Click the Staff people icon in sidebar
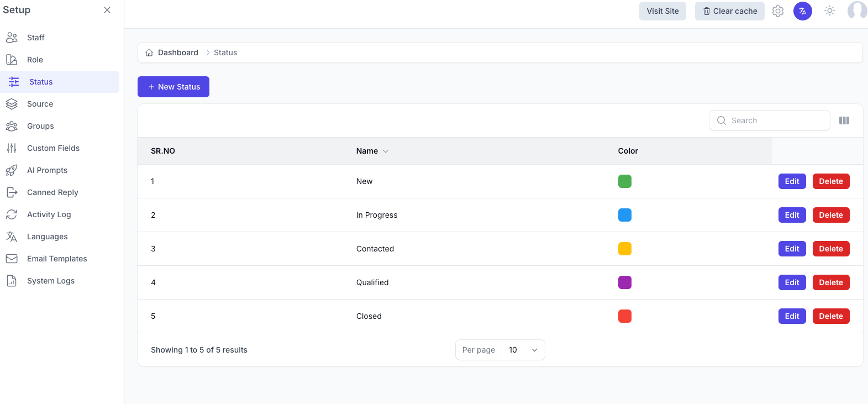The width and height of the screenshot is (868, 404). 12,38
